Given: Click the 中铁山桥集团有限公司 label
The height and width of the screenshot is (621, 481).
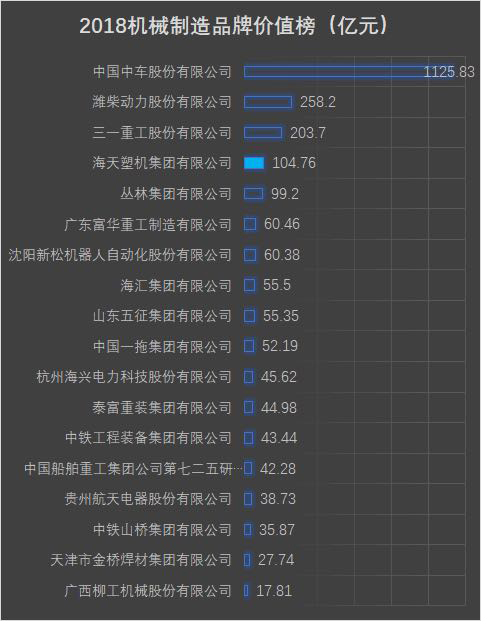Looking at the screenshot, I should pos(162,530).
